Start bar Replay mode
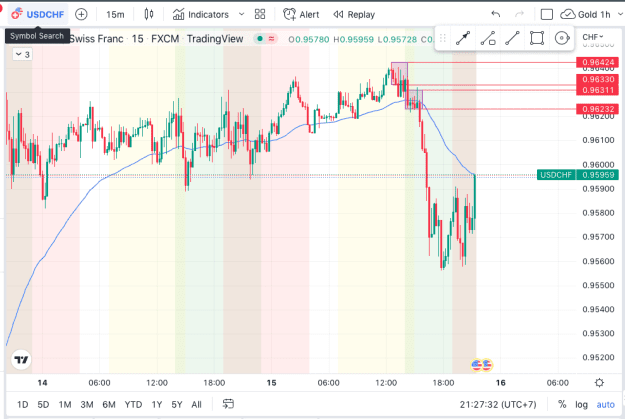Screen dimensions: 625x419 click(354, 15)
